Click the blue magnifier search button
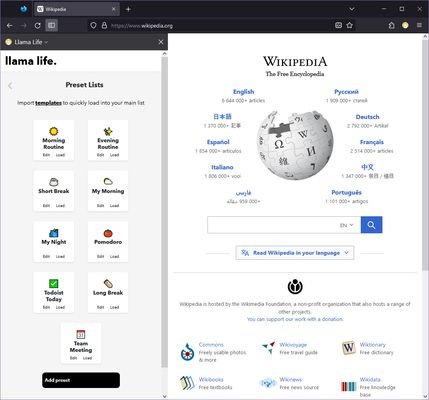The width and height of the screenshot is (429, 400). pyautogui.click(x=371, y=225)
